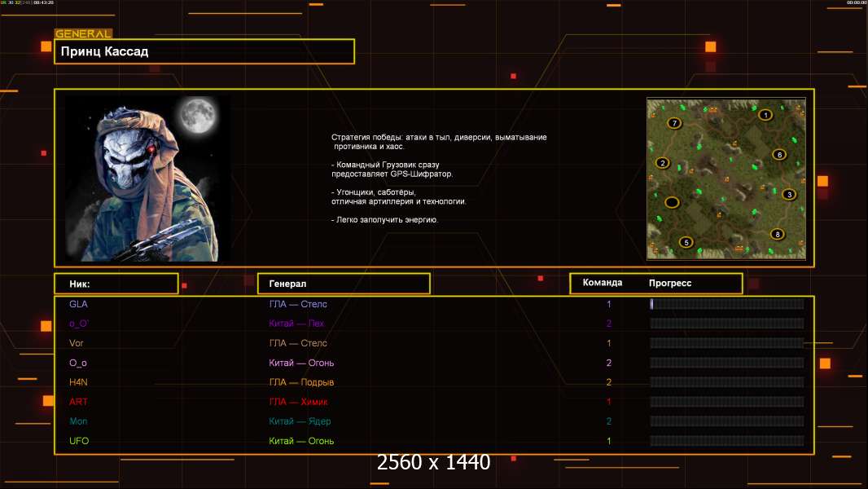Select start position 8 on the minimap
Screen dimensions: 868x489
point(778,235)
